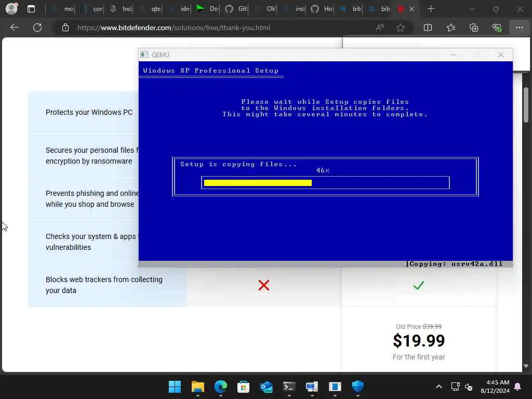Open the network status tray icon

click(455, 387)
